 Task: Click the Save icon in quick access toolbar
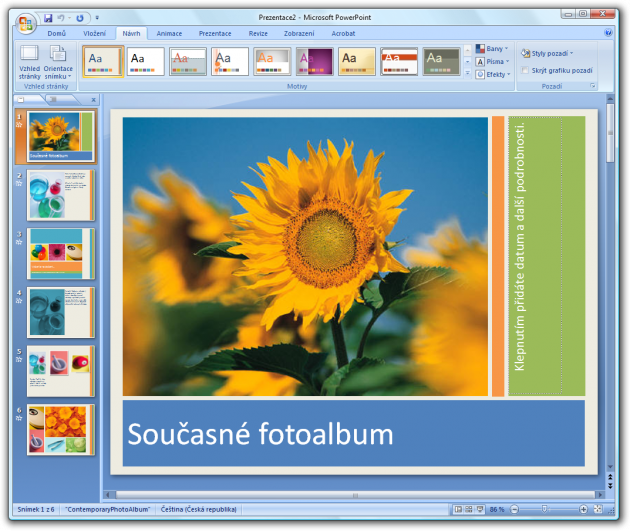point(47,17)
